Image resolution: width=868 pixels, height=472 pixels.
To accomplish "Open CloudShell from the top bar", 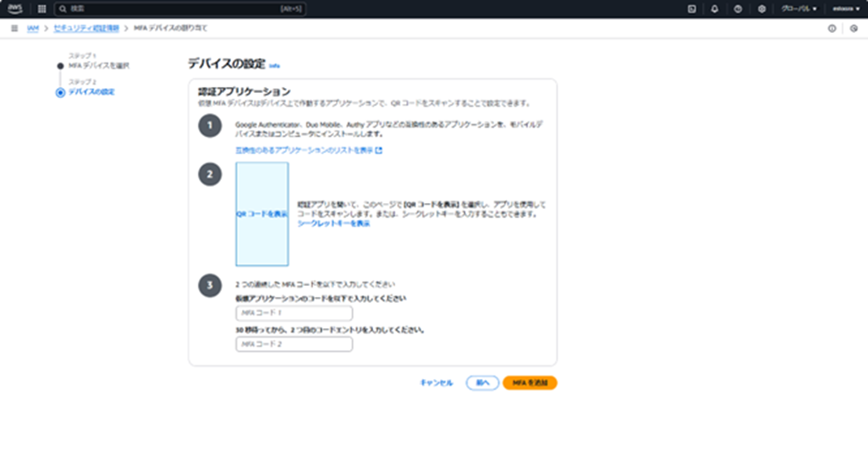I will (691, 8).
